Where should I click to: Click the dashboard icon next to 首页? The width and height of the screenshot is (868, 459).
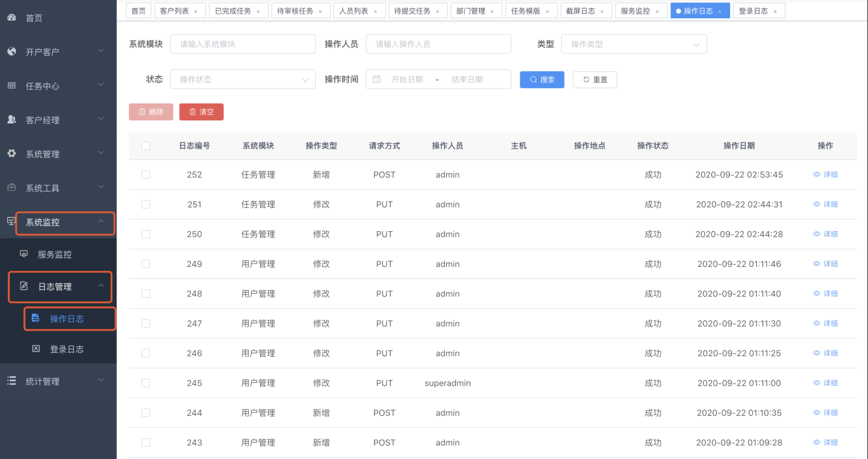pos(11,18)
